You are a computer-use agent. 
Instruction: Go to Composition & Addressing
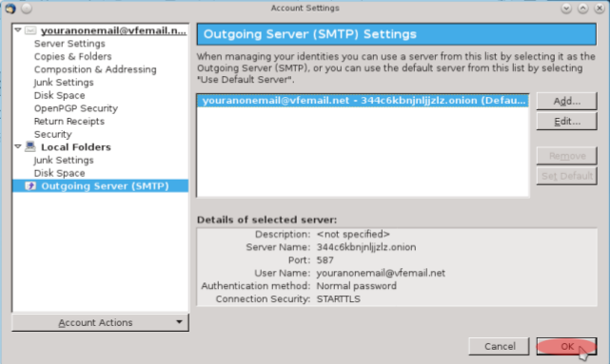click(95, 69)
